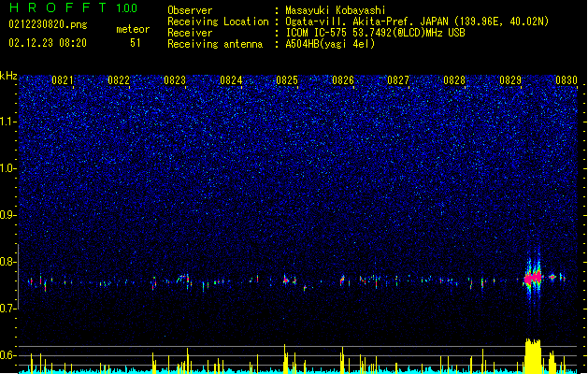
Task: Click the 0.9 kHz frequency label
Action: point(8,215)
